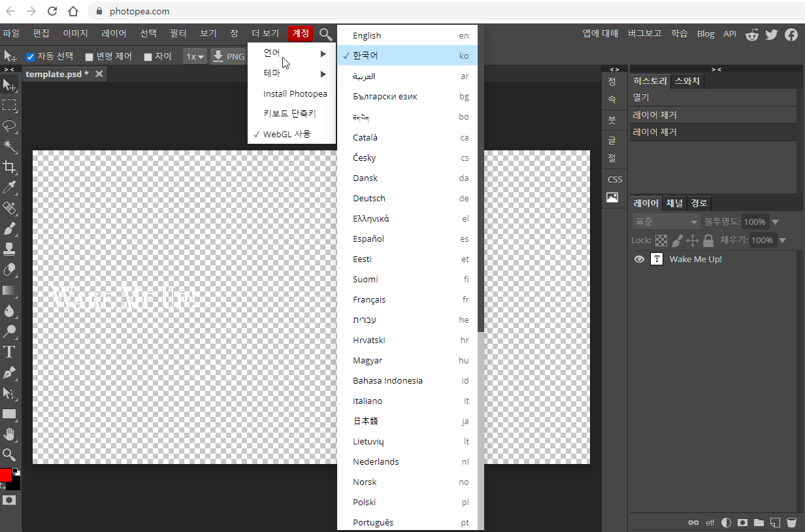Image resolution: width=805 pixels, height=532 pixels.
Task: Open the 채우기 fill dropdown arrow
Action: (782, 241)
